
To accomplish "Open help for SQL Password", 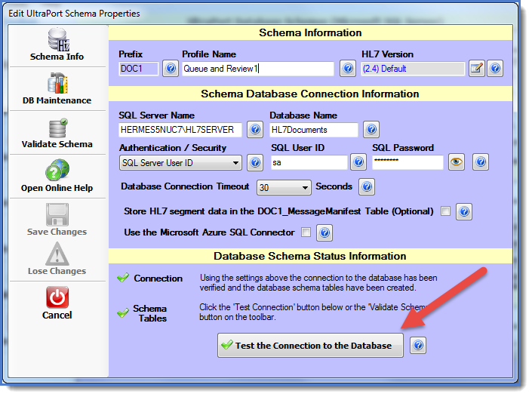I will tap(481, 162).
